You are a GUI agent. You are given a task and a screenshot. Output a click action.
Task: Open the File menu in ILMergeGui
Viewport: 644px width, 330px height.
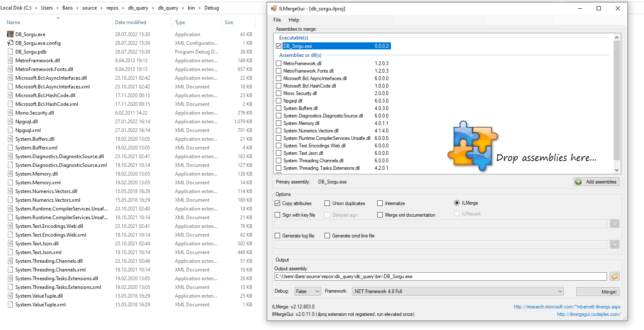tap(277, 20)
